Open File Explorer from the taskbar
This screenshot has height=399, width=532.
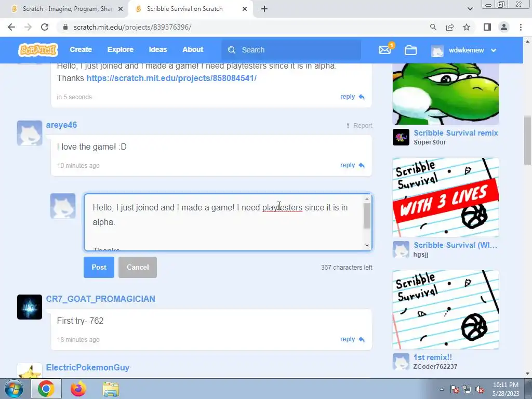[111, 389]
